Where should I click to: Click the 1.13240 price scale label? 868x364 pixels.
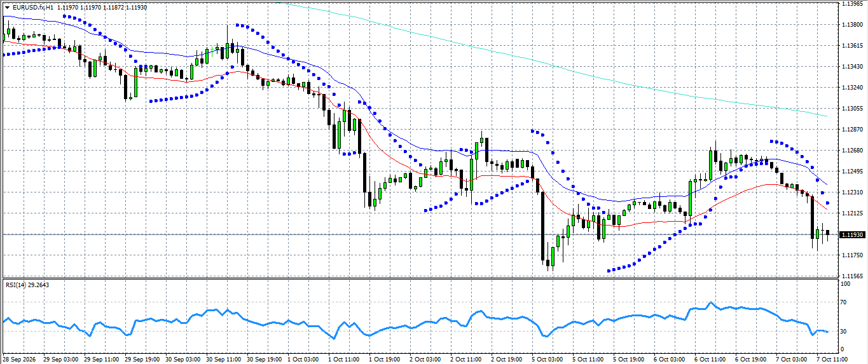click(852, 88)
